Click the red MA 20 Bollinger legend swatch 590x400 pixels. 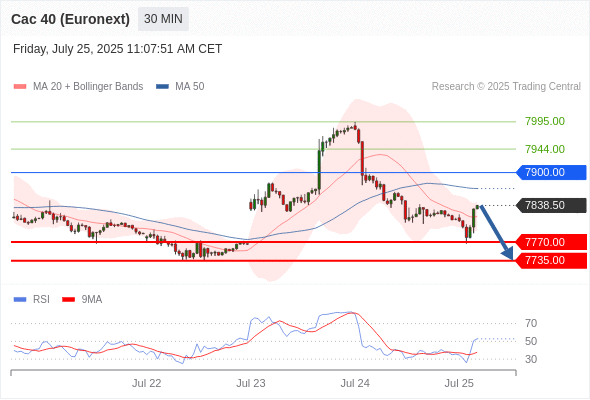tap(20, 87)
